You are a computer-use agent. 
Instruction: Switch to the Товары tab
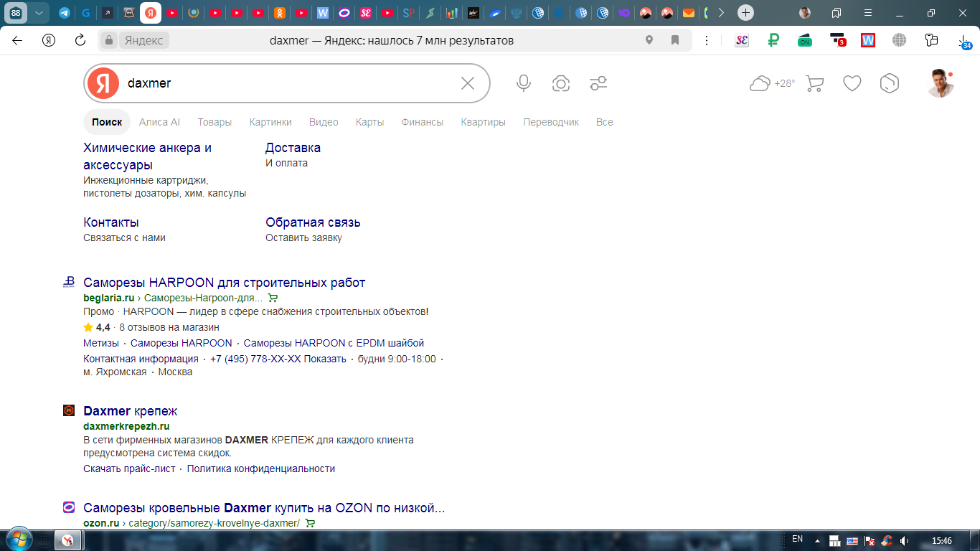(215, 122)
